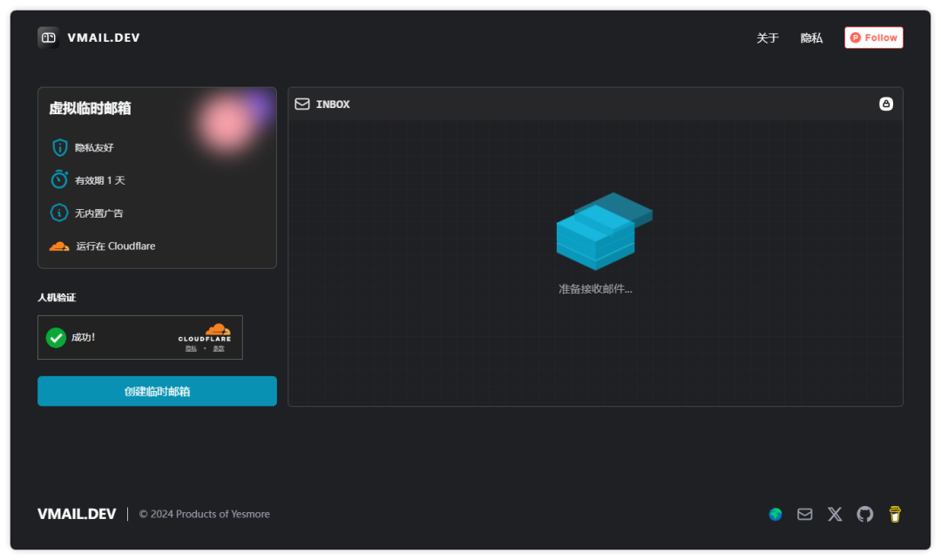Screen dimensions: 941x560
Task: Open the globe website icon in footer
Action: (775, 515)
